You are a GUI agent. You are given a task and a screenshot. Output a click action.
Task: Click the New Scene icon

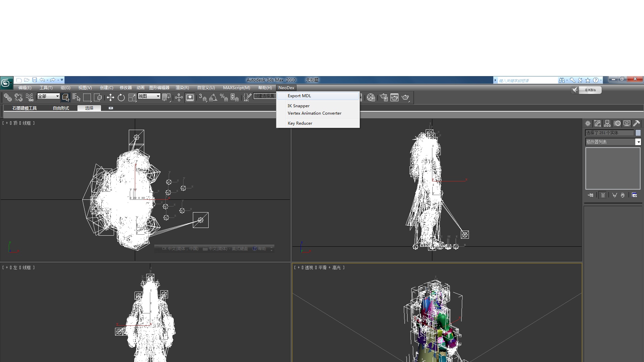(x=19, y=80)
